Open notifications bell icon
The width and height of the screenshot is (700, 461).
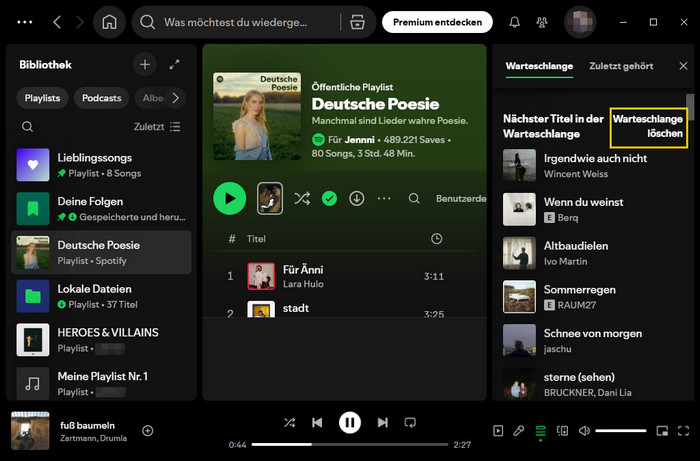515,22
